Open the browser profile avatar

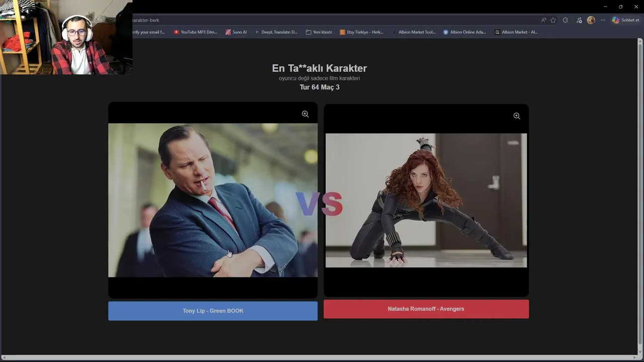591,20
